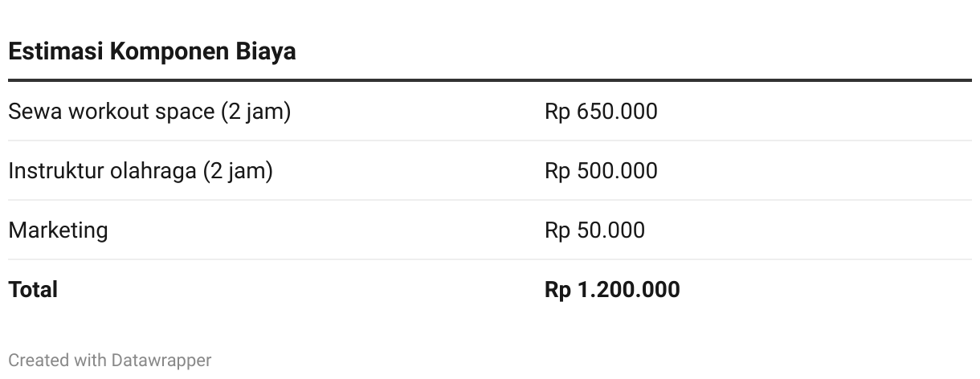Click the word Biaya in header
The height and width of the screenshot is (379, 980).
266,52
